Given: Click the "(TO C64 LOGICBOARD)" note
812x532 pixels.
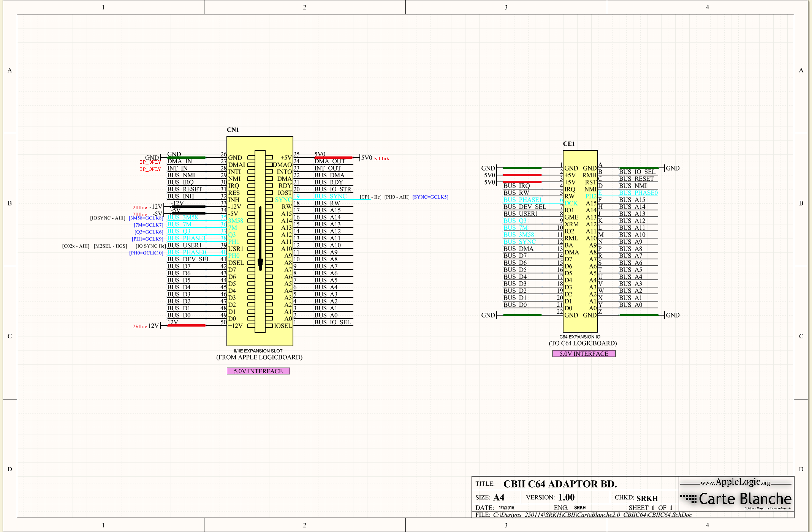Looking at the screenshot, I should 583,343.
